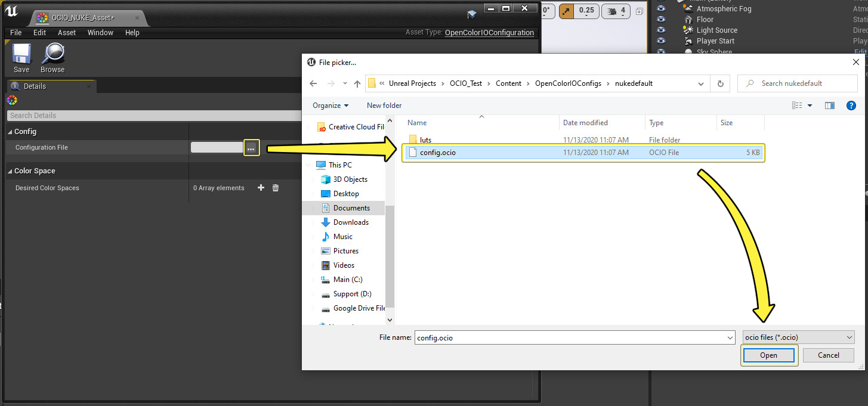Image resolution: width=868 pixels, height=406 pixels.
Task: Refresh the nukedefault folder listing
Action: coord(721,83)
